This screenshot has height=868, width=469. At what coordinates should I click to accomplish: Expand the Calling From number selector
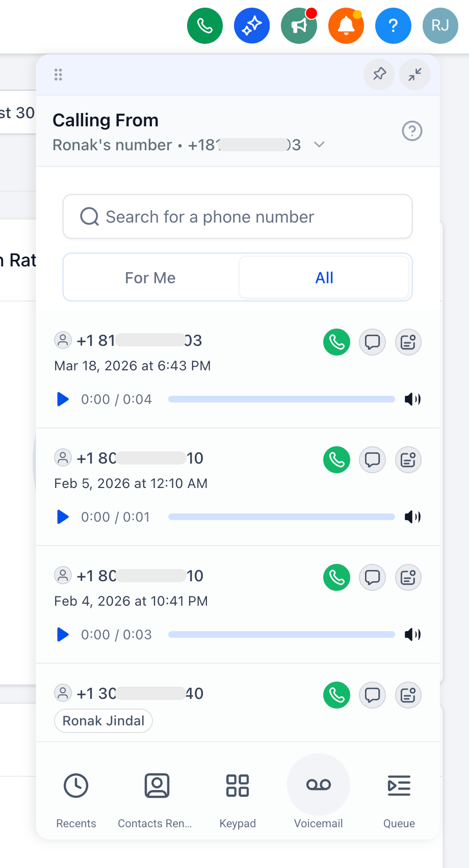click(319, 145)
